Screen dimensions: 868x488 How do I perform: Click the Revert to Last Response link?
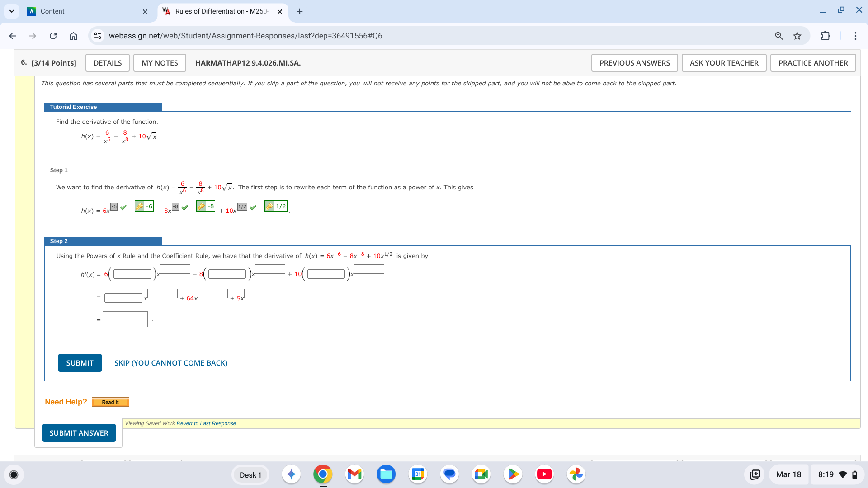[206, 423]
